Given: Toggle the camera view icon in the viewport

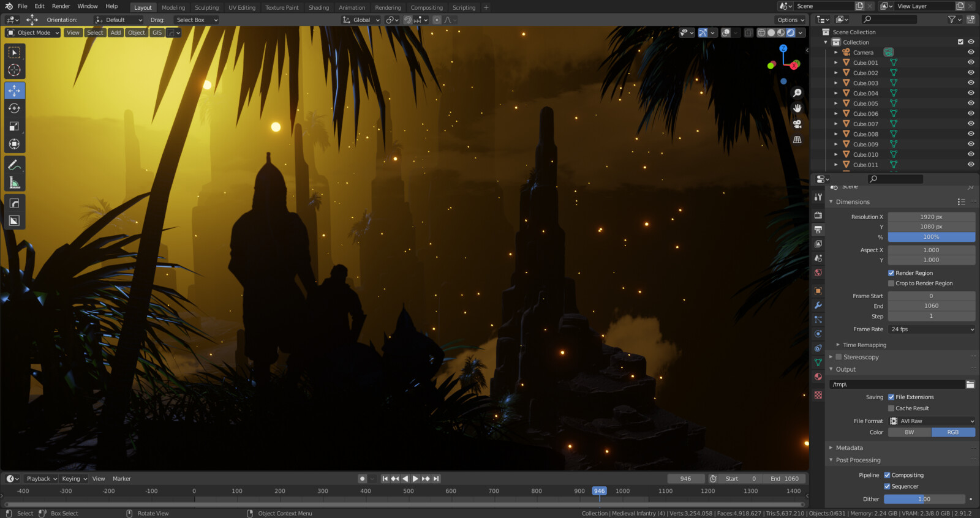Looking at the screenshot, I should click(x=797, y=124).
